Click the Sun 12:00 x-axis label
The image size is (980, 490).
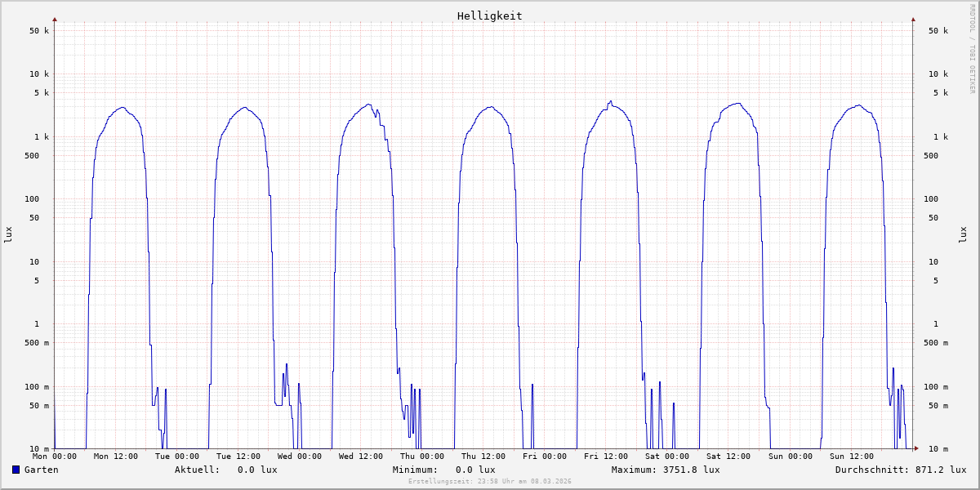[851, 457]
